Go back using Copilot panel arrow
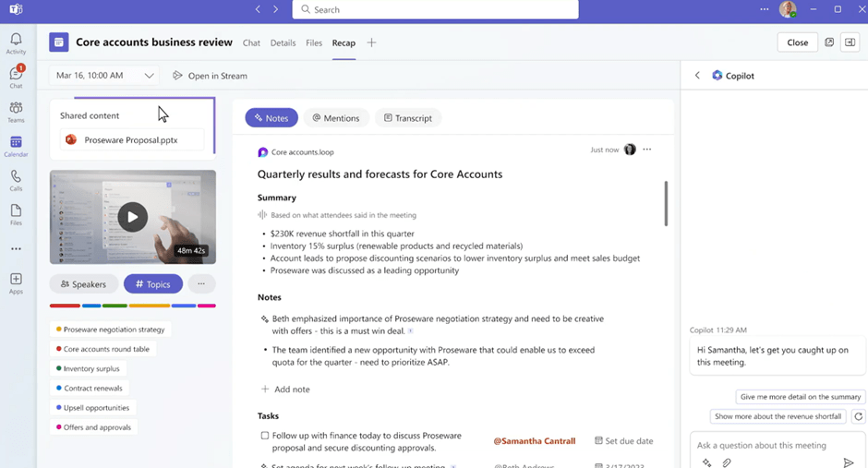 697,76
